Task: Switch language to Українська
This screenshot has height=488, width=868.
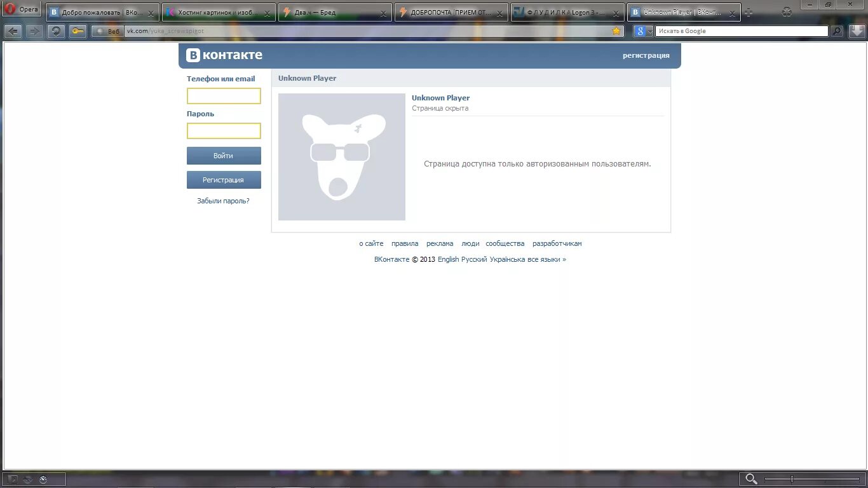Action: tap(507, 259)
